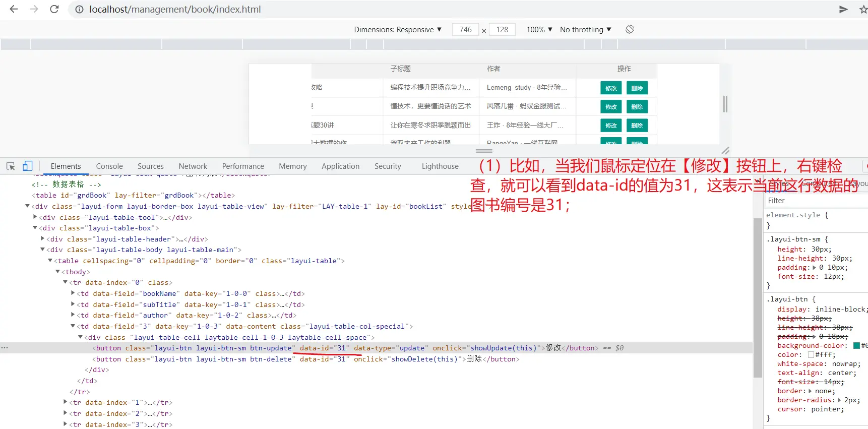The image size is (868, 429).
Task: Click the browser forward arrow
Action: [x=34, y=9]
